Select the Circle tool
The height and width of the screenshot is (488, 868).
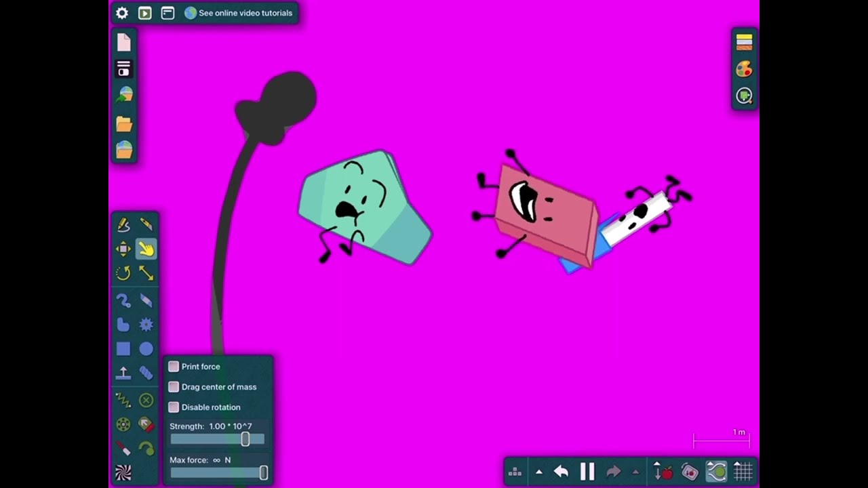(x=146, y=349)
